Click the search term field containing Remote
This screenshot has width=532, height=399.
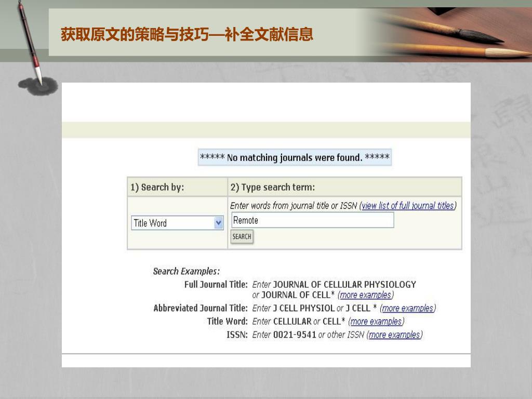click(312, 220)
